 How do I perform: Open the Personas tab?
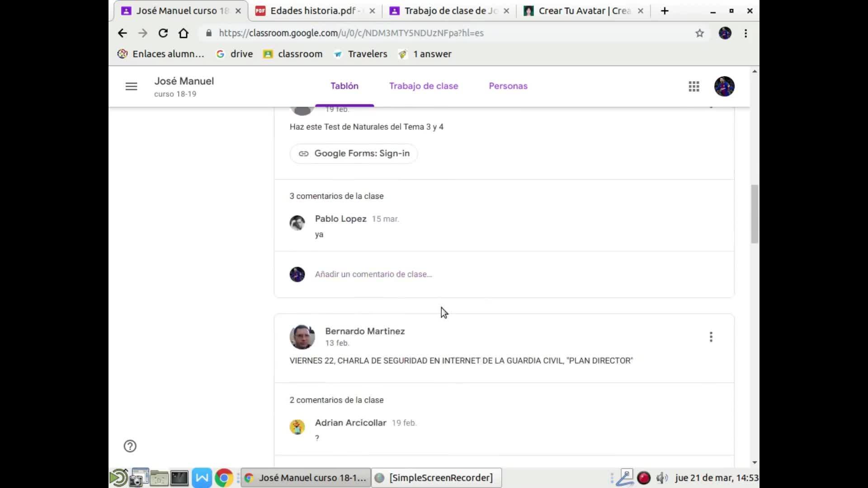point(508,86)
